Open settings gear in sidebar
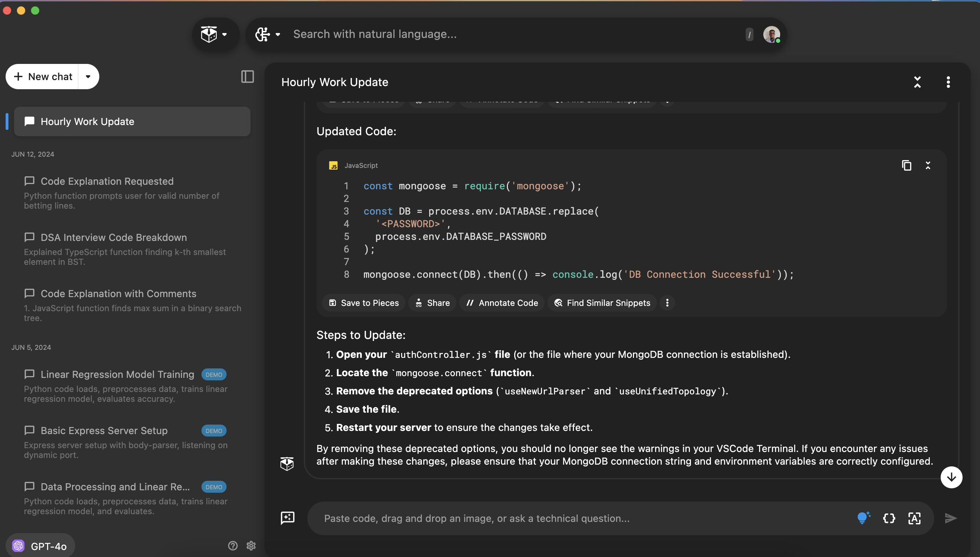Image resolution: width=980 pixels, height=557 pixels. pos(251,545)
